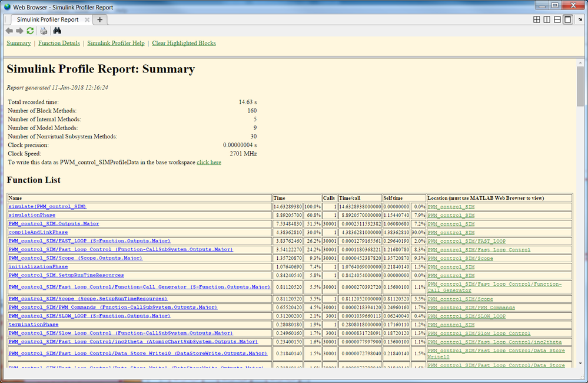Image resolution: width=588 pixels, height=383 pixels.
Task: Open location link PWM_control_SIM/SLOW_LOOP
Action: point(467,316)
